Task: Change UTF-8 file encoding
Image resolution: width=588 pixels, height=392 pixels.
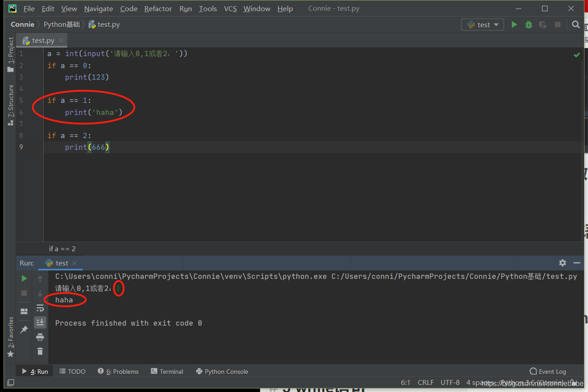Action: [450, 382]
